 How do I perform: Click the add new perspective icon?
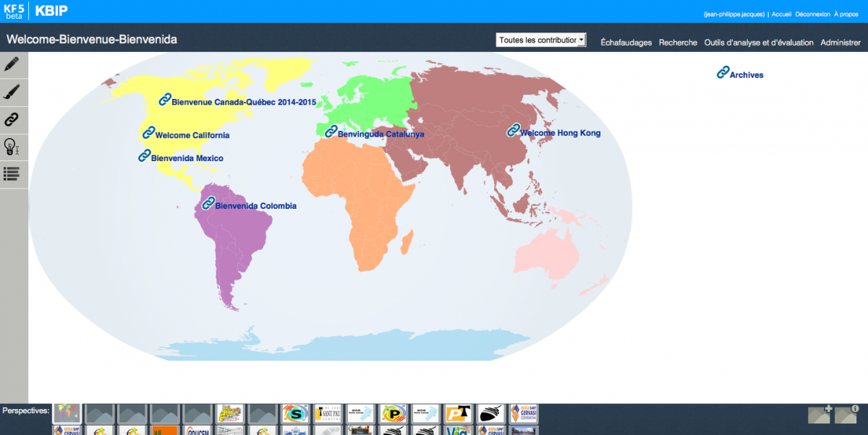tap(820, 414)
